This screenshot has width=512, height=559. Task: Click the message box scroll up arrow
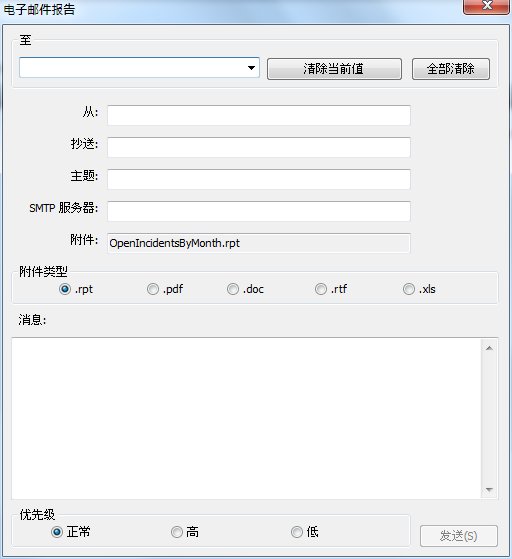(x=489, y=348)
